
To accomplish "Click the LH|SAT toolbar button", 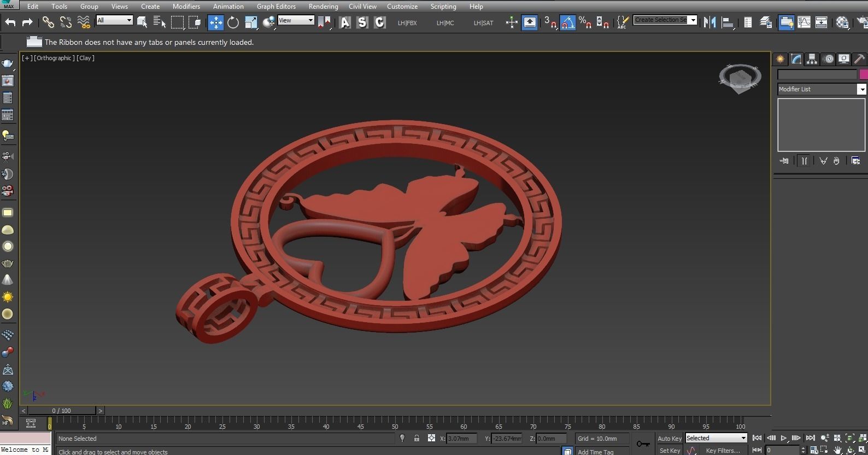I will (483, 23).
